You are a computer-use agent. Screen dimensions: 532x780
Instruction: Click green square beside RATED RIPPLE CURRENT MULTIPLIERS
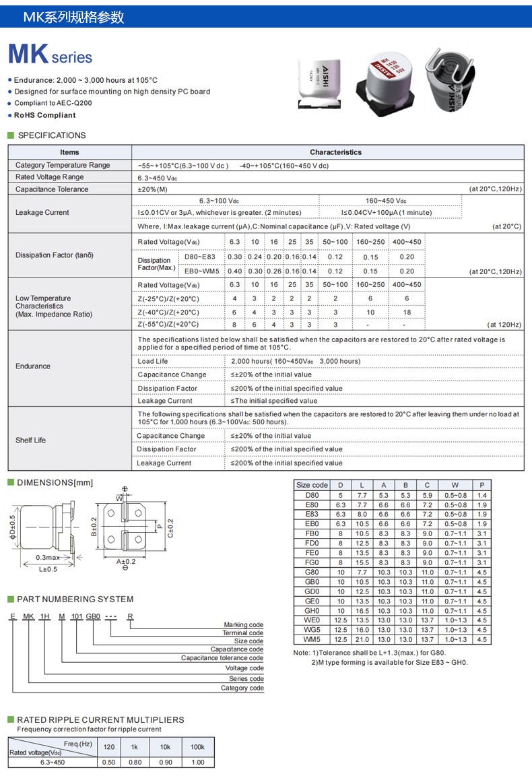click(x=11, y=719)
